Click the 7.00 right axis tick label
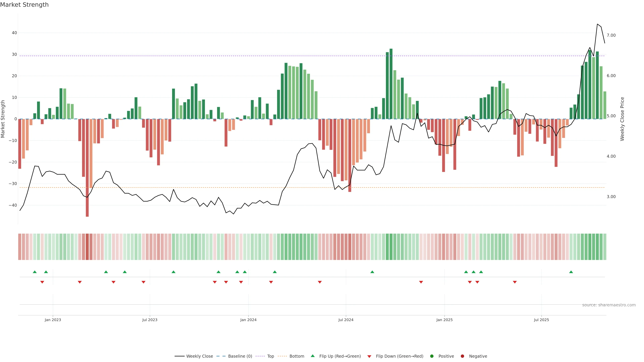The image size is (644, 362). coord(611,35)
